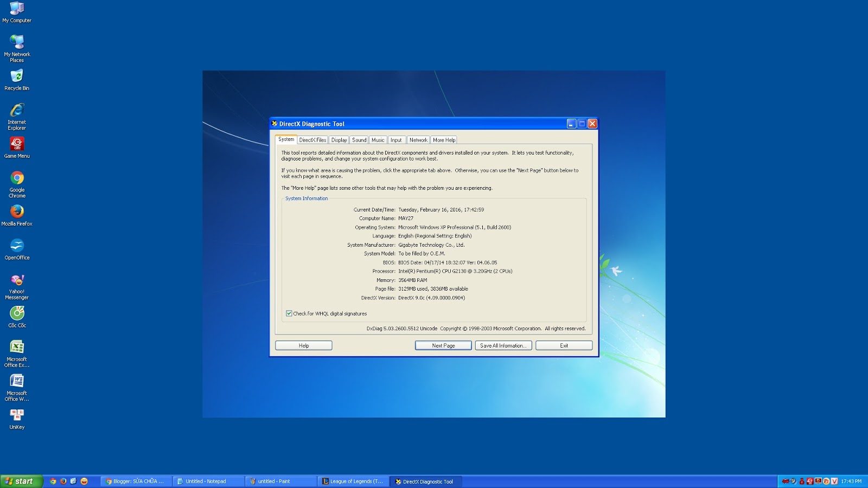Viewport: 868px width, 488px height.
Task: Click the taskbar clock 17:43 PM
Action: (851, 481)
